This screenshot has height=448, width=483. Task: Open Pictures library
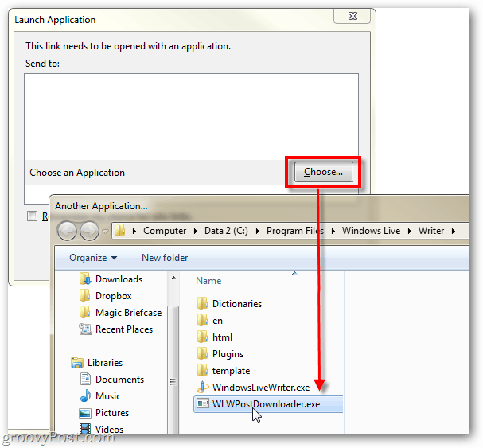coord(112,413)
